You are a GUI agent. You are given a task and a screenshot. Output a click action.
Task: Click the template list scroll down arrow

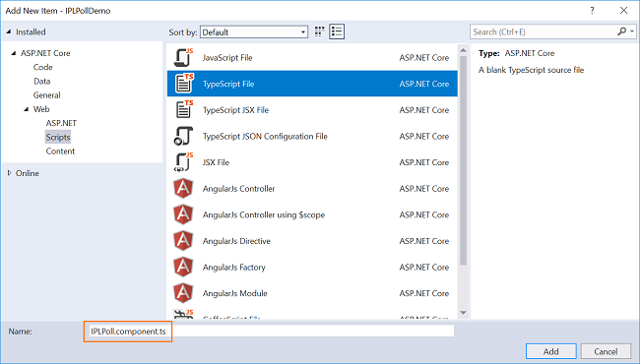[x=463, y=313]
